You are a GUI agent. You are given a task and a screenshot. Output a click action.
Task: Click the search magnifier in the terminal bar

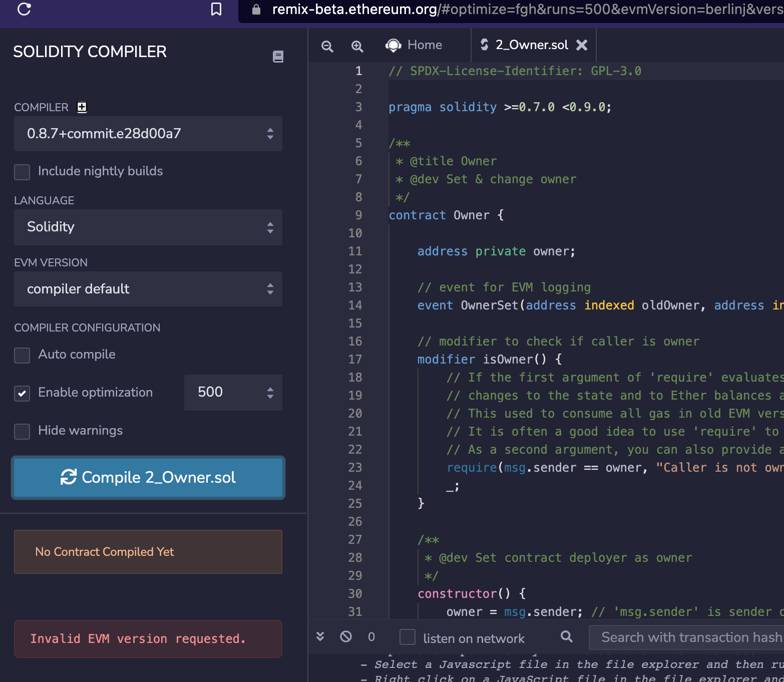567,636
